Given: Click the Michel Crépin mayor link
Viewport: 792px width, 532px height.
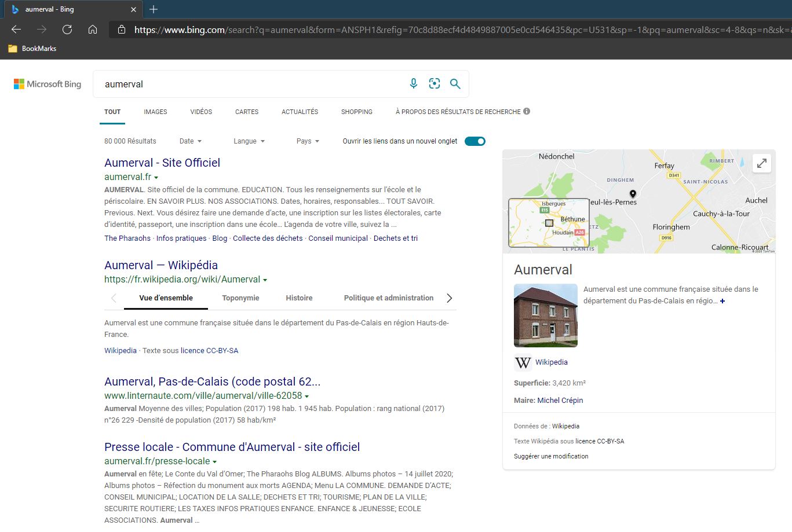Looking at the screenshot, I should (x=560, y=401).
